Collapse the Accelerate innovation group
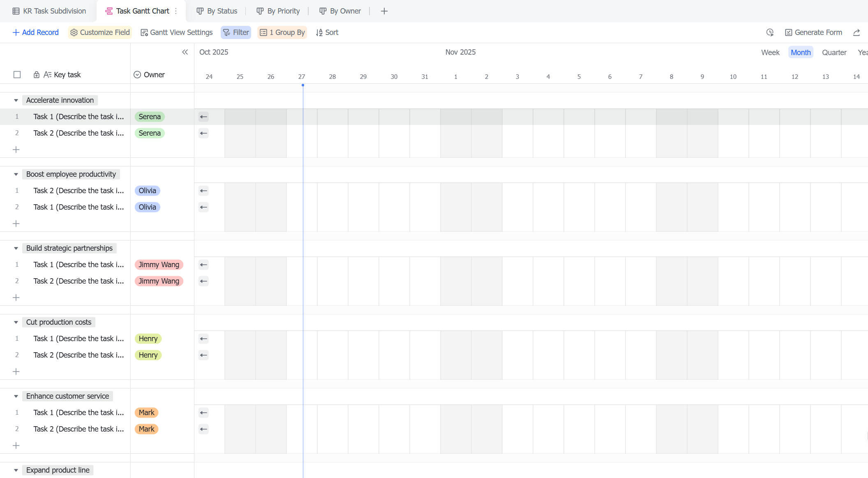 [x=16, y=100]
